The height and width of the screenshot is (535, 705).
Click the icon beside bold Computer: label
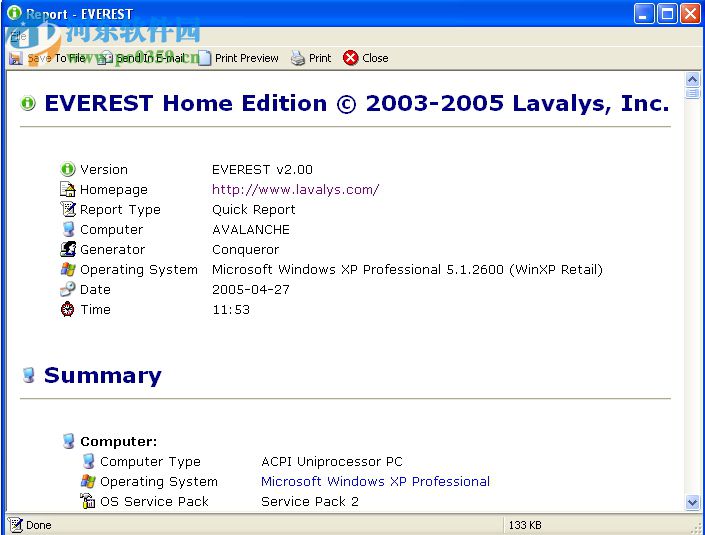(x=68, y=441)
